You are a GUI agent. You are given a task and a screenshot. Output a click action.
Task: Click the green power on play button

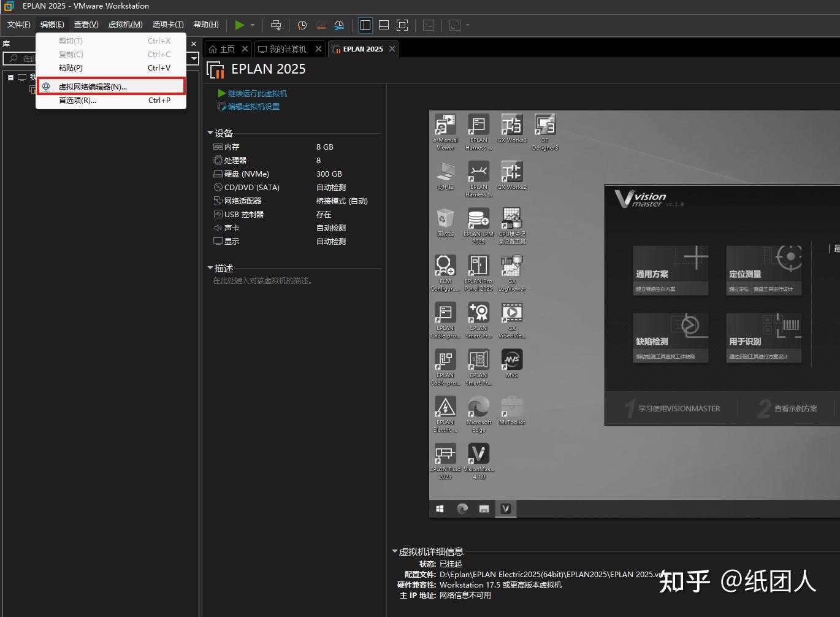(239, 25)
